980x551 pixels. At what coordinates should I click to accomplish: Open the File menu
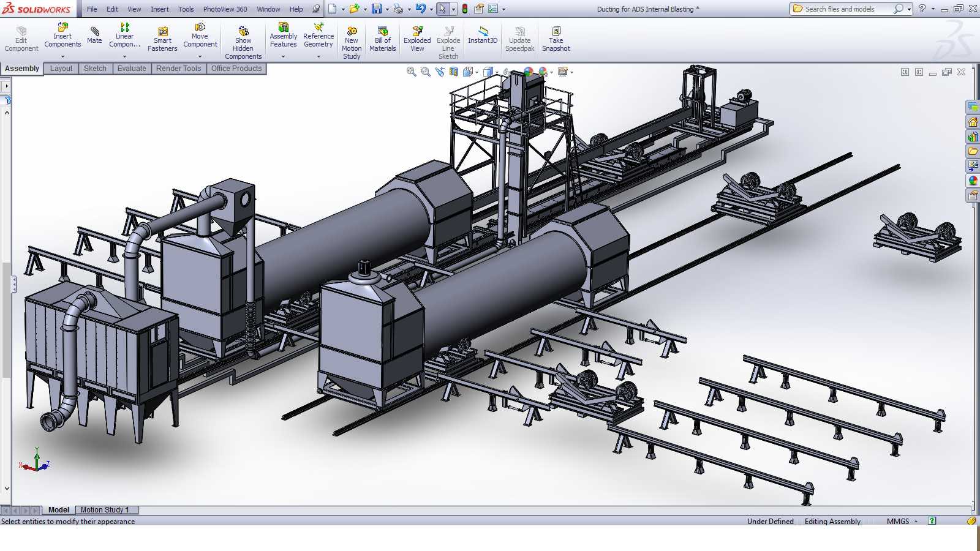[92, 9]
